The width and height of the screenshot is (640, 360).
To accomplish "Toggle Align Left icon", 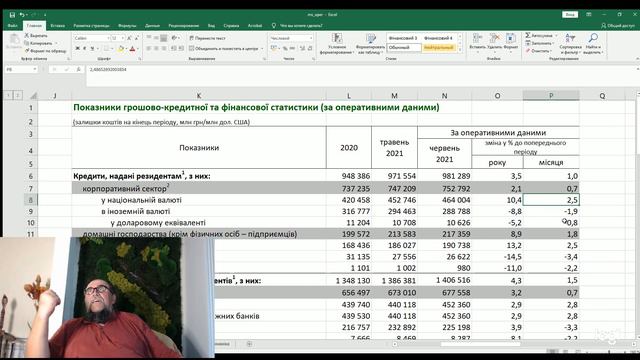I will tap(149, 49).
